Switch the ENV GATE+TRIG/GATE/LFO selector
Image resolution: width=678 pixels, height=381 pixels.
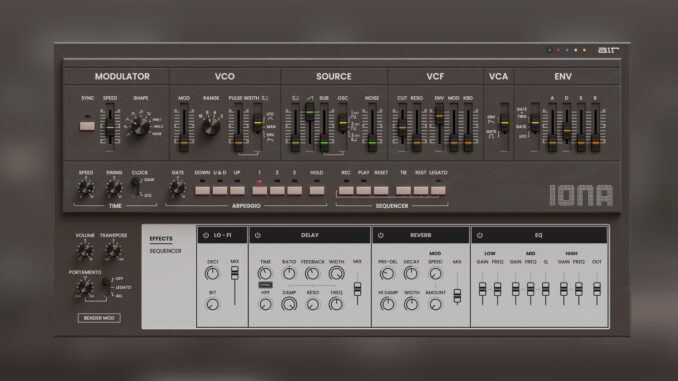click(535, 122)
